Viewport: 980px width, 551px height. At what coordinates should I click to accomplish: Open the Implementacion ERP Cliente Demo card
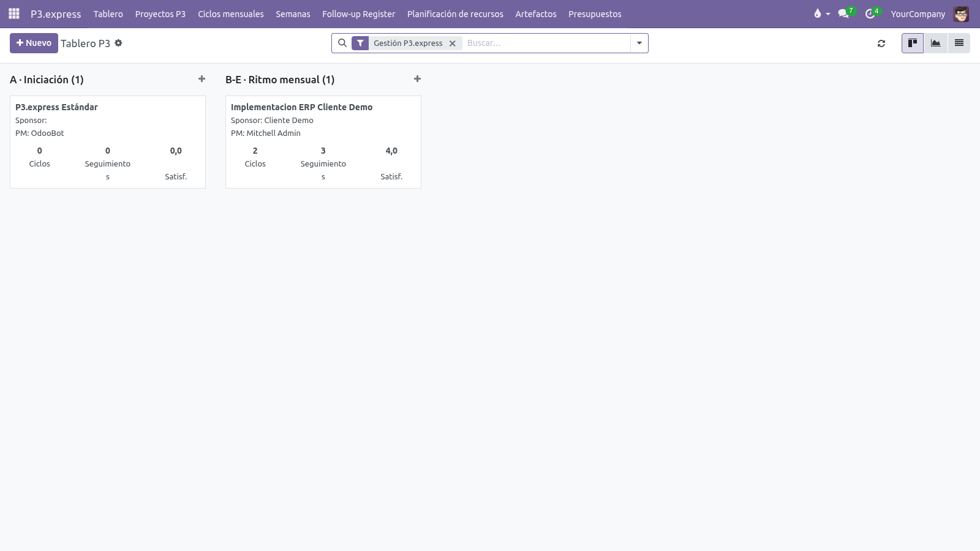[323, 142]
